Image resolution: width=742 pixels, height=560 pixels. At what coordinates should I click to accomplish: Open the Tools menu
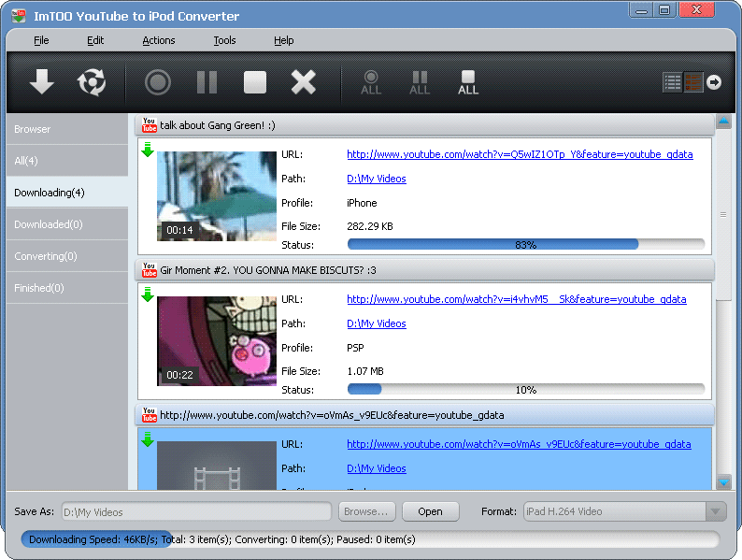224,40
